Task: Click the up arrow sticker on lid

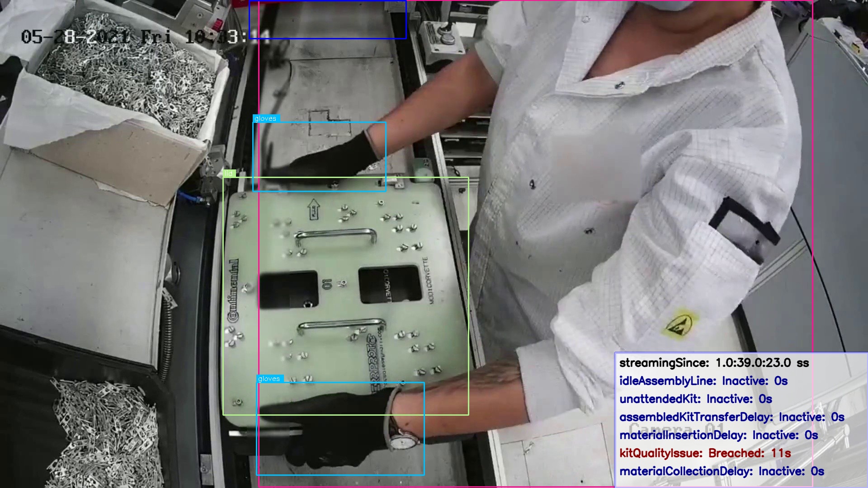Action: (314, 209)
